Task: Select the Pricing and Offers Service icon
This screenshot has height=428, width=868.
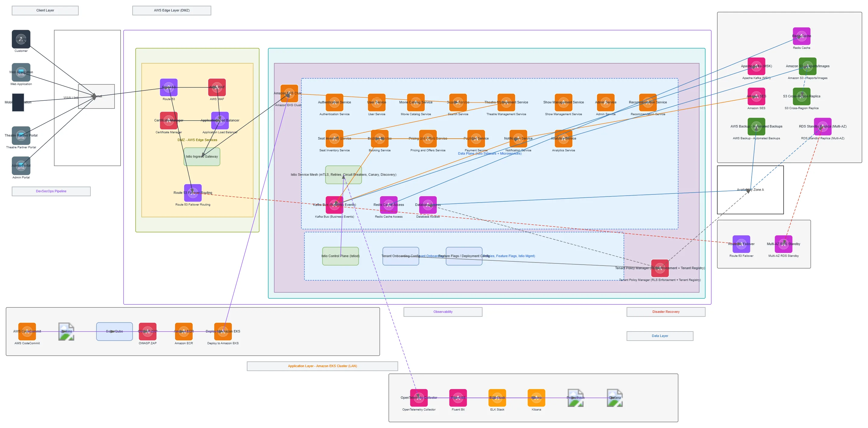Action: (x=428, y=139)
